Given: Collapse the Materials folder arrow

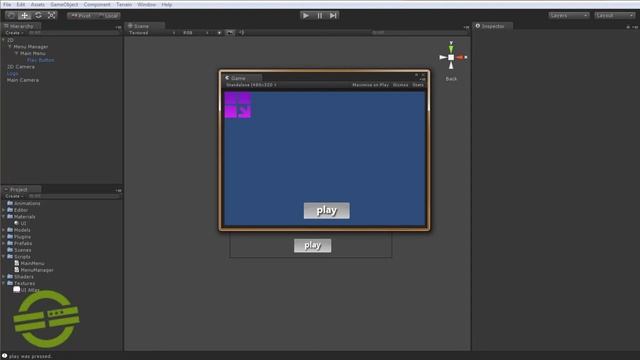Looking at the screenshot, I should pos(4,216).
